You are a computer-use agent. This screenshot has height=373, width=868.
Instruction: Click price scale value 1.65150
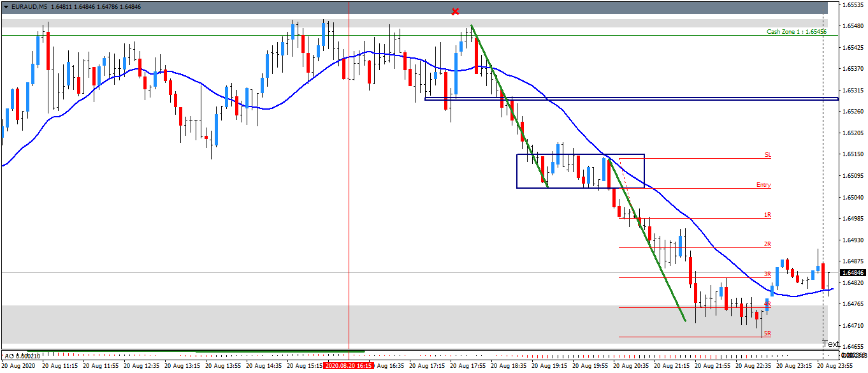tap(854, 154)
